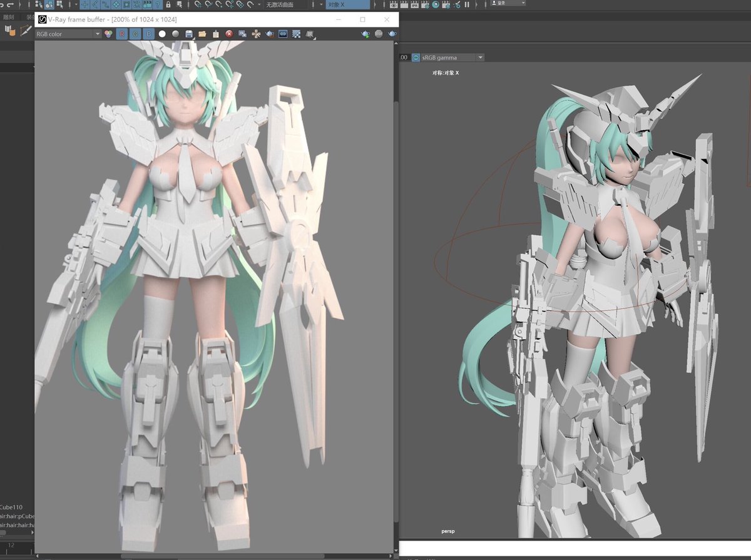751x560 pixels.
Task: Click the sculpt tool shelf icon with orange cylinder
Action: (x=10, y=30)
